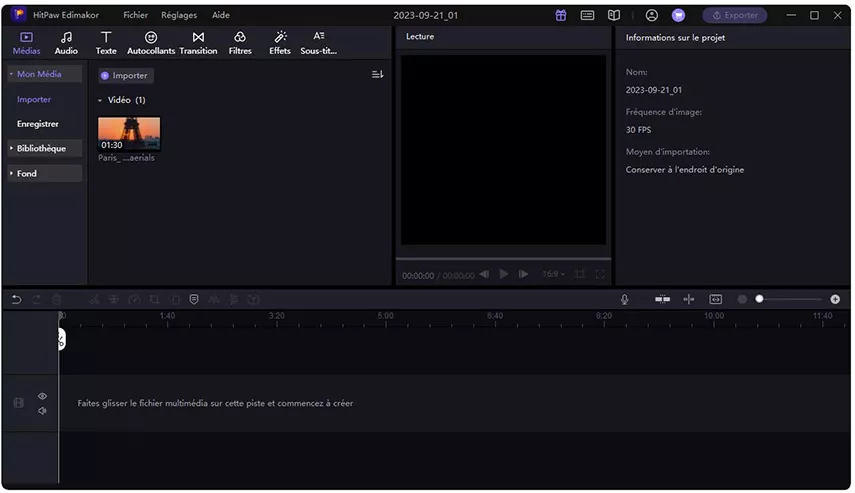Click Conserver à l'endroit d'origine text
855x493 pixels.
click(x=684, y=170)
